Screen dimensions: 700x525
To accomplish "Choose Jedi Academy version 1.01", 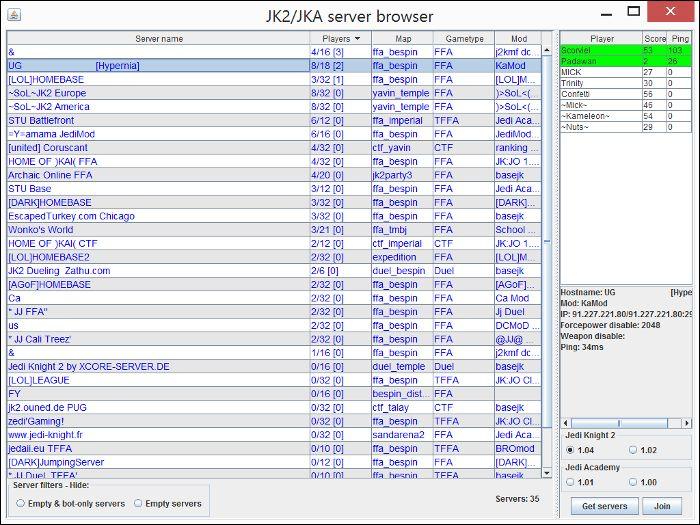I will pyautogui.click(x=571, y=482).
